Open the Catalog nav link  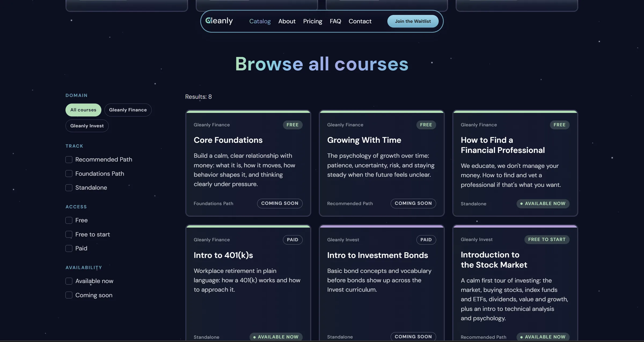coord(260,21)
